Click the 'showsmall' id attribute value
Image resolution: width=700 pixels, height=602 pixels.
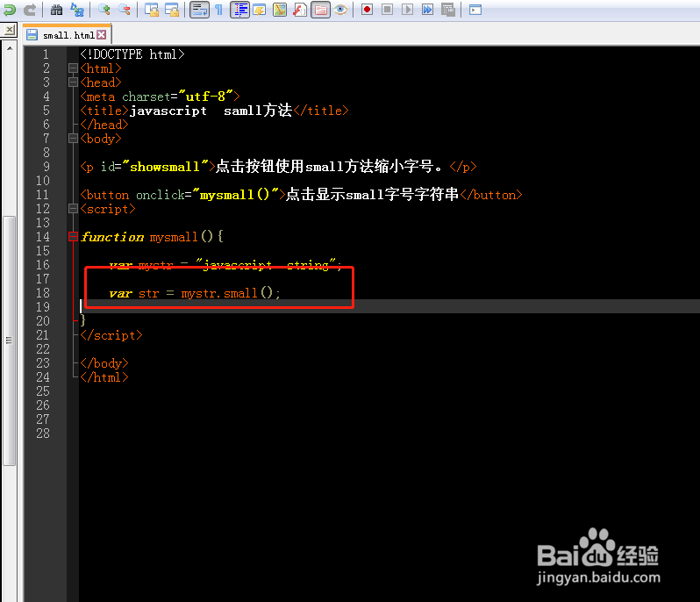coord(165,167)
